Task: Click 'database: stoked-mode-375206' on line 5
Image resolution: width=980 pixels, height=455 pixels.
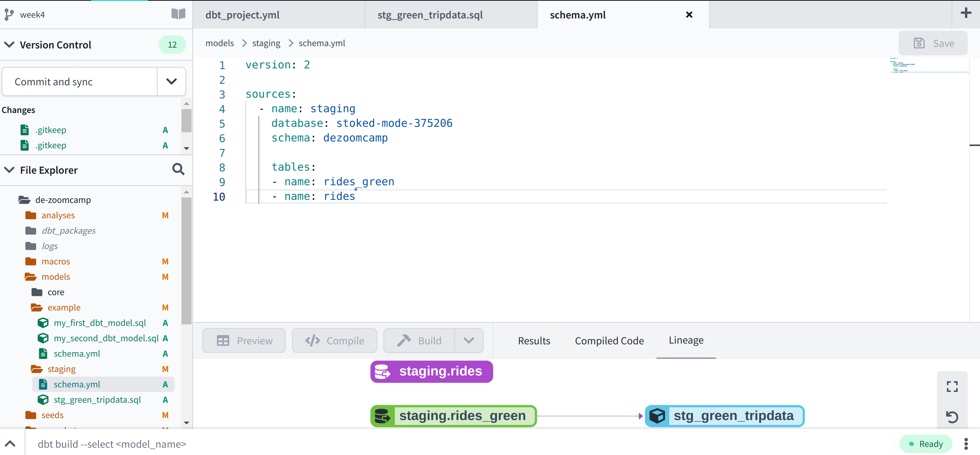Action: 362,123
